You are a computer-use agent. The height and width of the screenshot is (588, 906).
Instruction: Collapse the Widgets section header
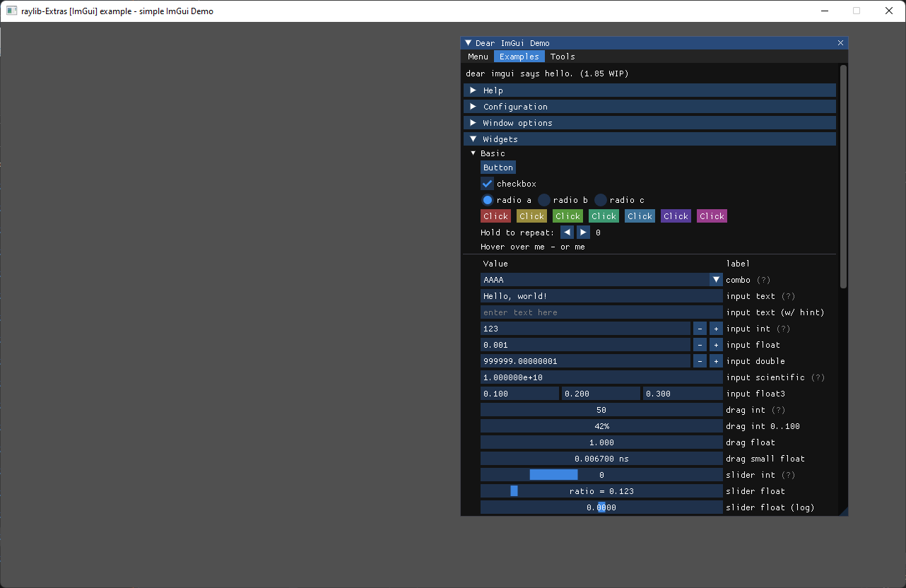tap(500, 139)
